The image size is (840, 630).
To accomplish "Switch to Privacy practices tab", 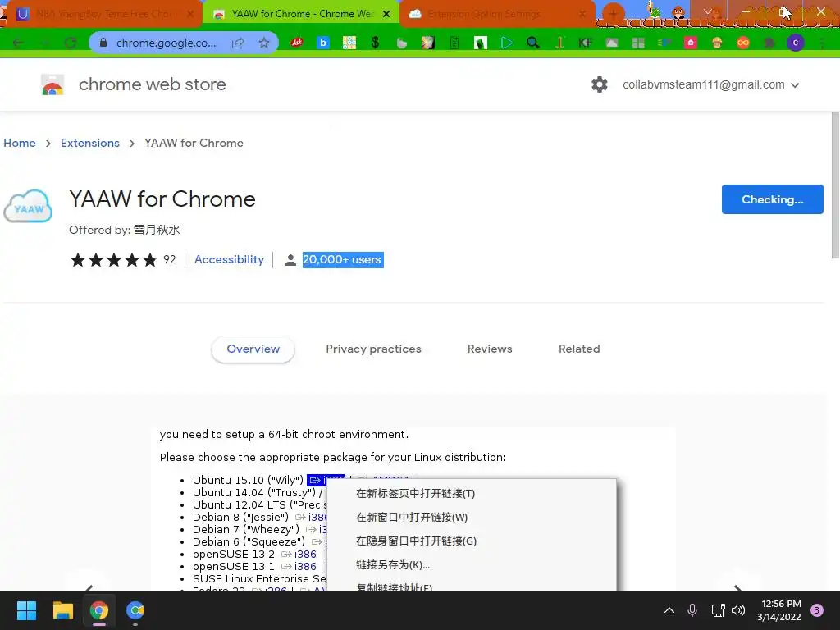I will (373, 349).
